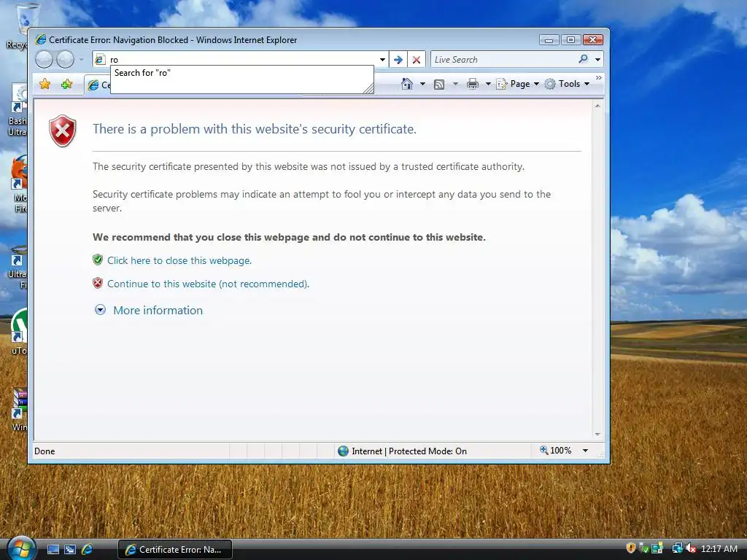Click 'Click here to close this webpage' link
This screenshot has height=560, width=747.
pyautogui.click(x=179, y=260)
